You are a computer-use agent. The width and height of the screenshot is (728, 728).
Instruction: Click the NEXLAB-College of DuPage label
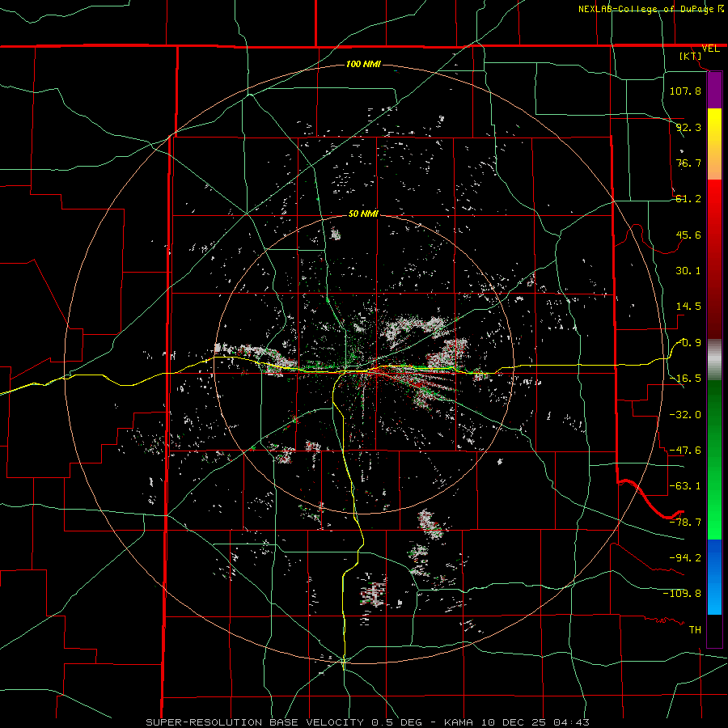tap(645, 9)
